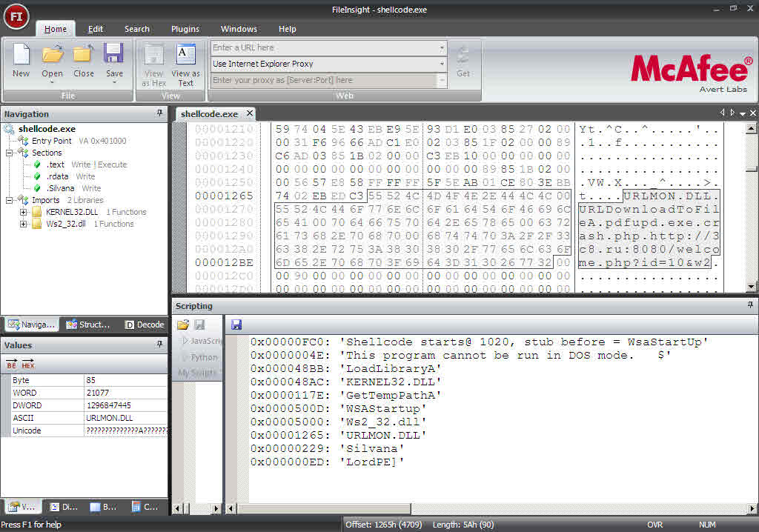Open the Plugins ribbon tab
This screenshot has width=759, height=532.
185,29
